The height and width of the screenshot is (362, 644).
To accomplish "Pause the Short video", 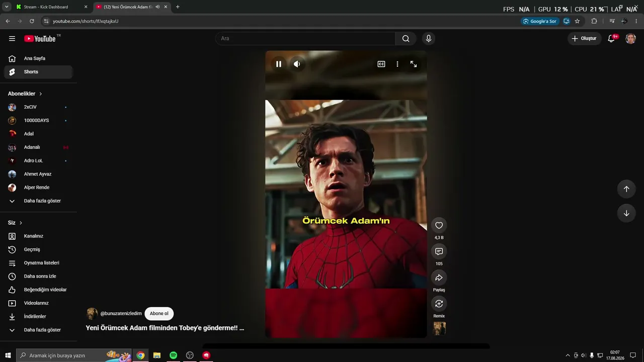I will coord(279,64).
